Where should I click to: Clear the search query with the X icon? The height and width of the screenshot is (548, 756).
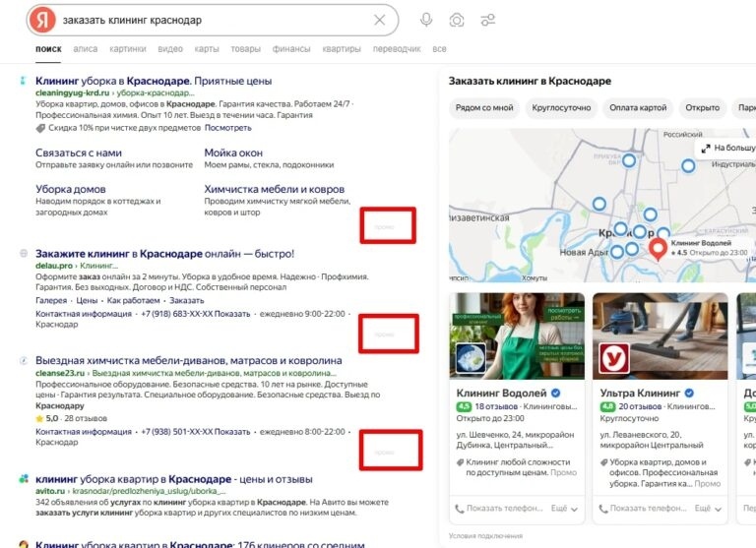(379, 20)
